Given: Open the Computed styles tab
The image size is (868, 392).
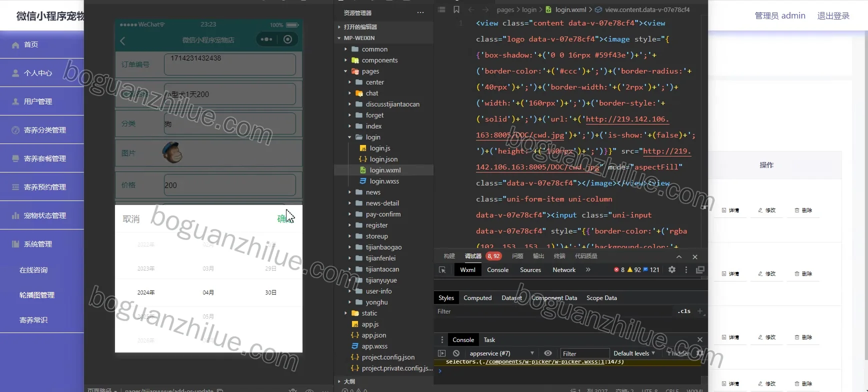Looking at the screenshot, I should tap(477, 298).
